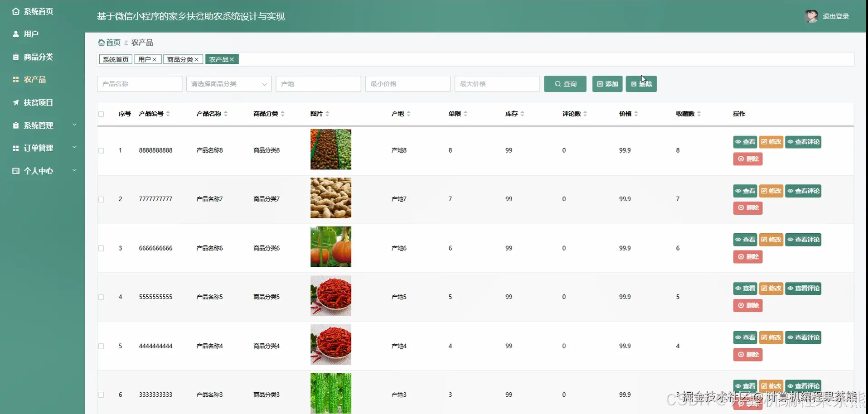868x414 pixels.
Task: Expand the 系统管理 submenu
Action: [x=44, y=125]
